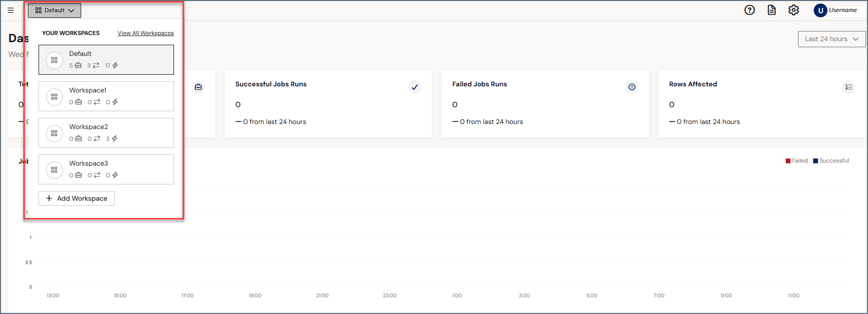Click '0 from last 24 hours' under Rows Affected
The image size is (868, 314).
(708, 122)
